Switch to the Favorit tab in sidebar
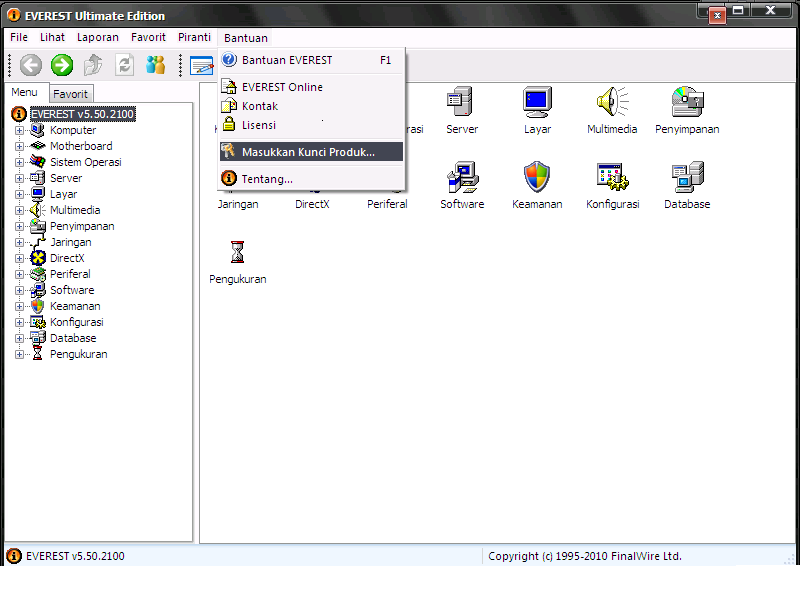The image size is (800, 600). pyautogui.click(x=70, y=94)
